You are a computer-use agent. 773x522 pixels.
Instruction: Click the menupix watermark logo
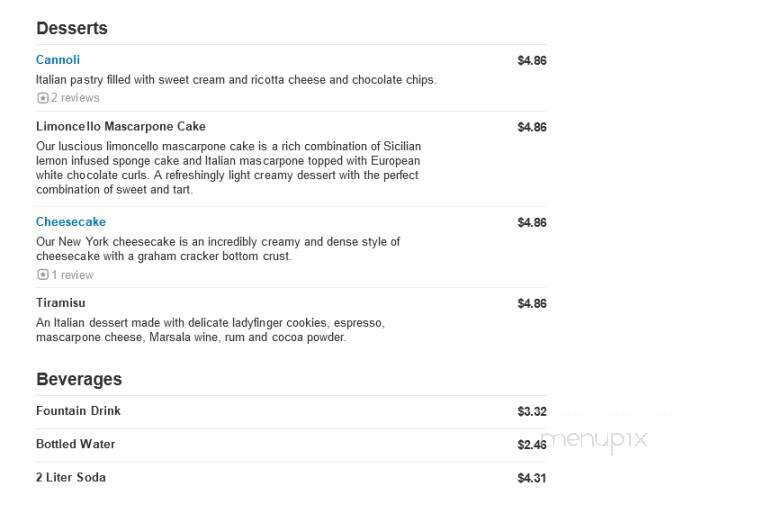[594, 439]
